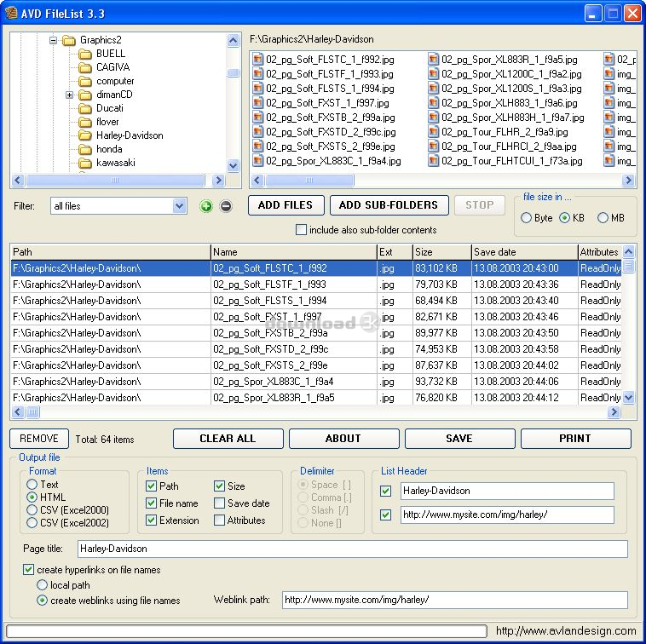Image resolution: width=646 pixels, height=644 pixels.
Task: Click the BUELL folder icon
Action: 84,54
